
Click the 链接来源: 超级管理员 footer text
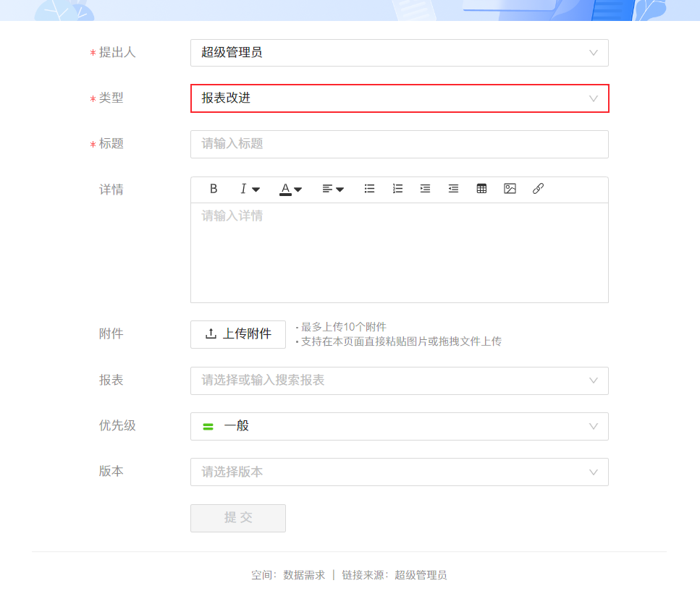point(395,575)
